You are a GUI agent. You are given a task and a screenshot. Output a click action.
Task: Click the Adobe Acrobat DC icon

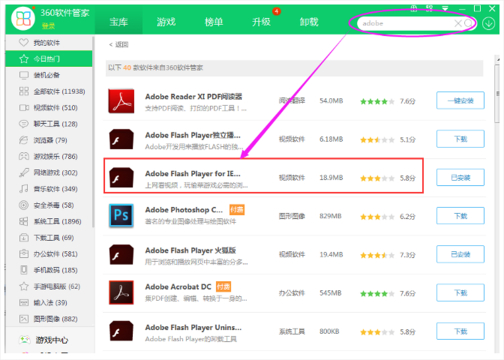[121, 292]
